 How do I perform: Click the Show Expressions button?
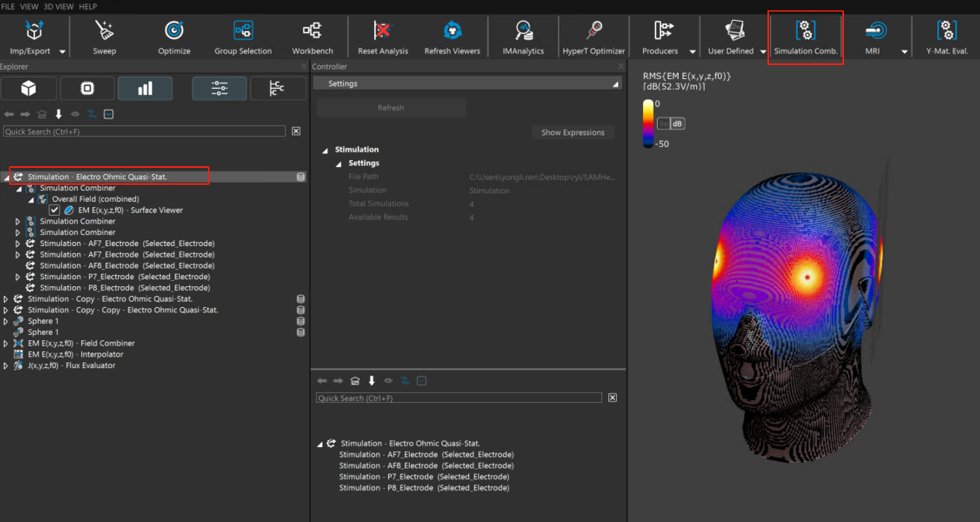(x=573, y=132)
